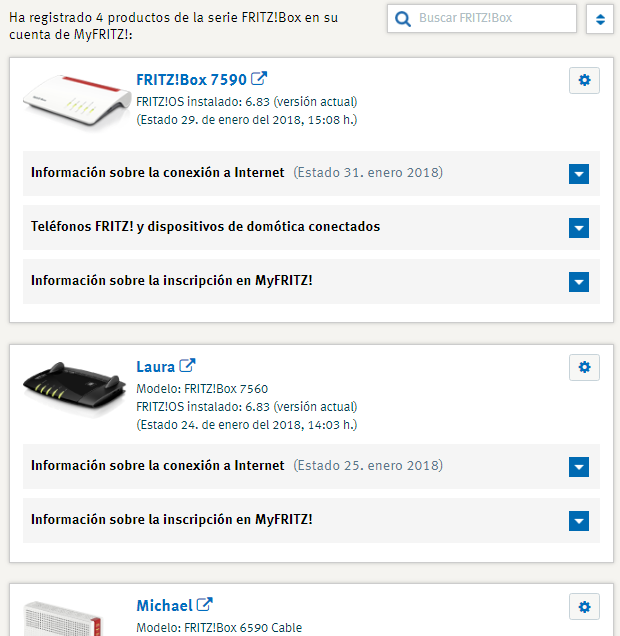Open settings gear for Laura device
Screen dimensions: 620x636
pyautogui.click(x=584, y=367)
